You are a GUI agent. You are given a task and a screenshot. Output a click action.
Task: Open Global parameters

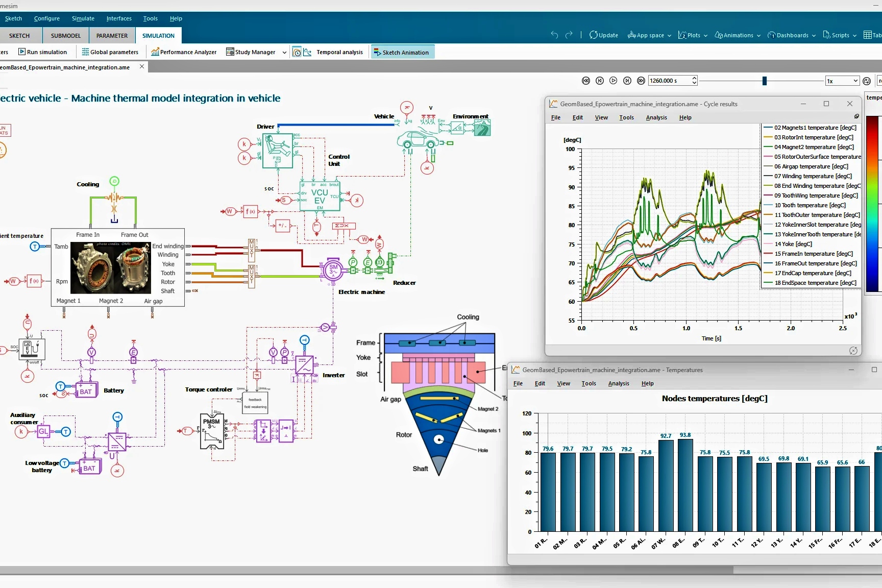pyautogui.click(x=110, y=52)
